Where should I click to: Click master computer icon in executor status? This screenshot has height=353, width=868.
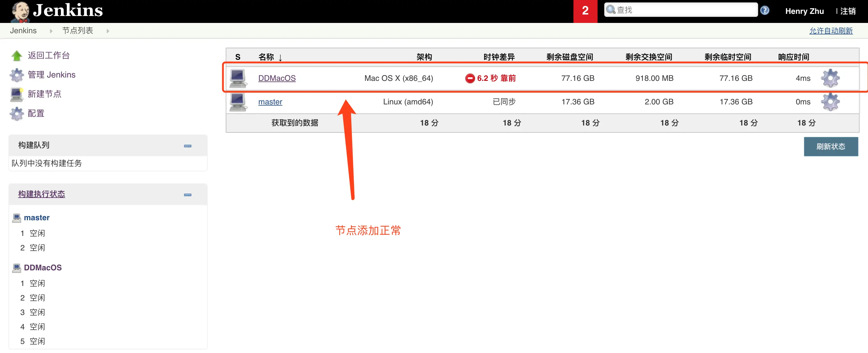click(17, 218)
